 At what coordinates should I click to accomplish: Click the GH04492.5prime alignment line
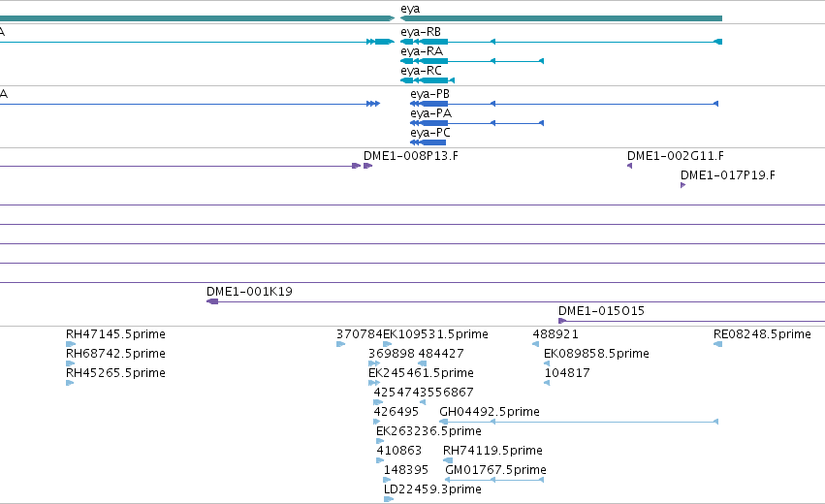[579, 422]
